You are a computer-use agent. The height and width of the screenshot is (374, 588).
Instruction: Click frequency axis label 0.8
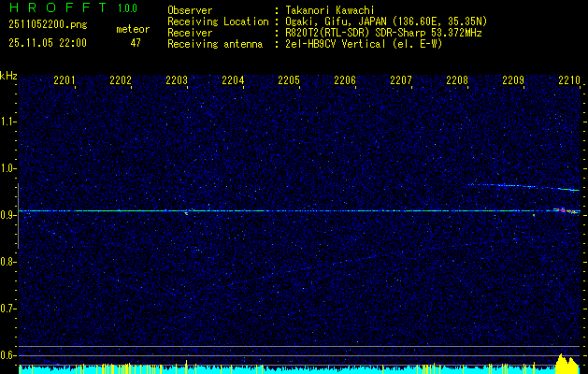click(8, 262)
